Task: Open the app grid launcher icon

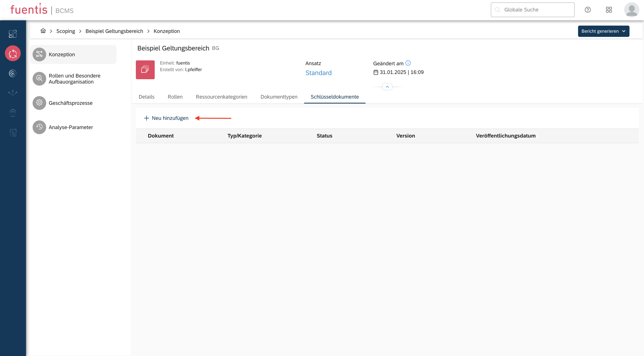Action: coord(609,10)
